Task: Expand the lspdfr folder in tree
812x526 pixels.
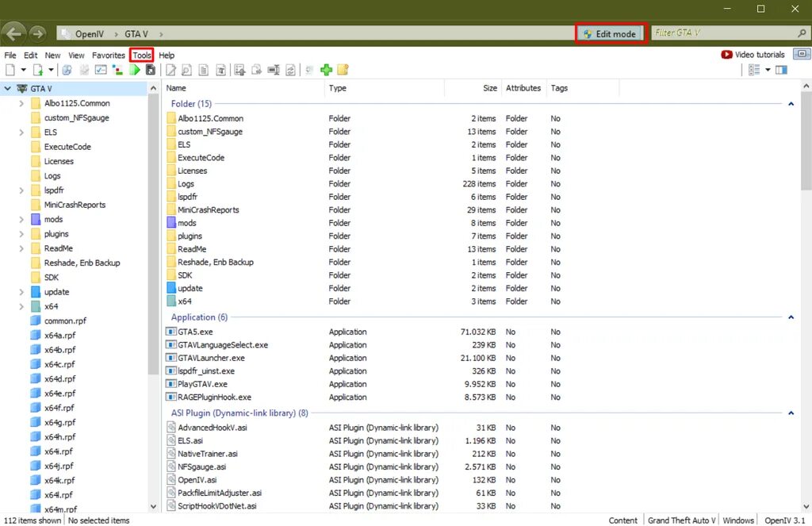Action: 21,190
